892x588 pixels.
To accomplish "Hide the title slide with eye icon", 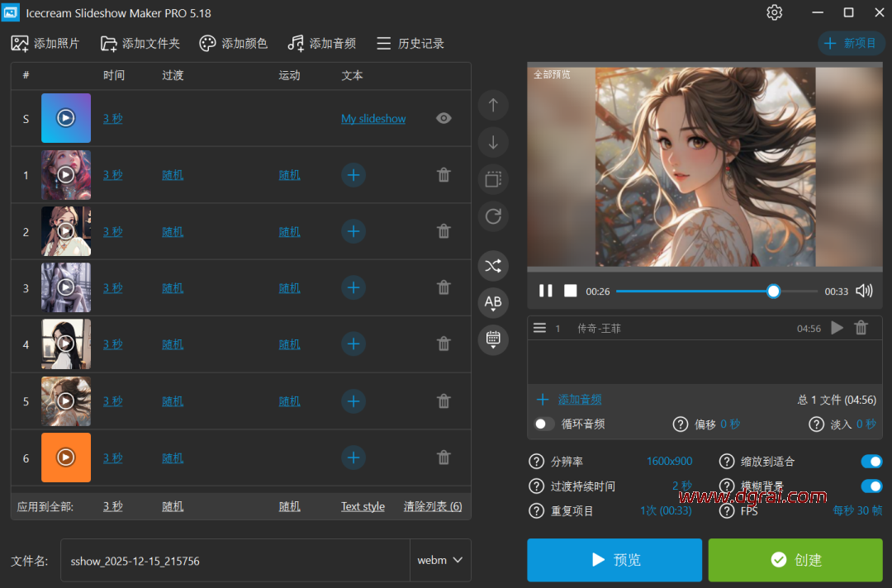I will click(x=444, y=118).
